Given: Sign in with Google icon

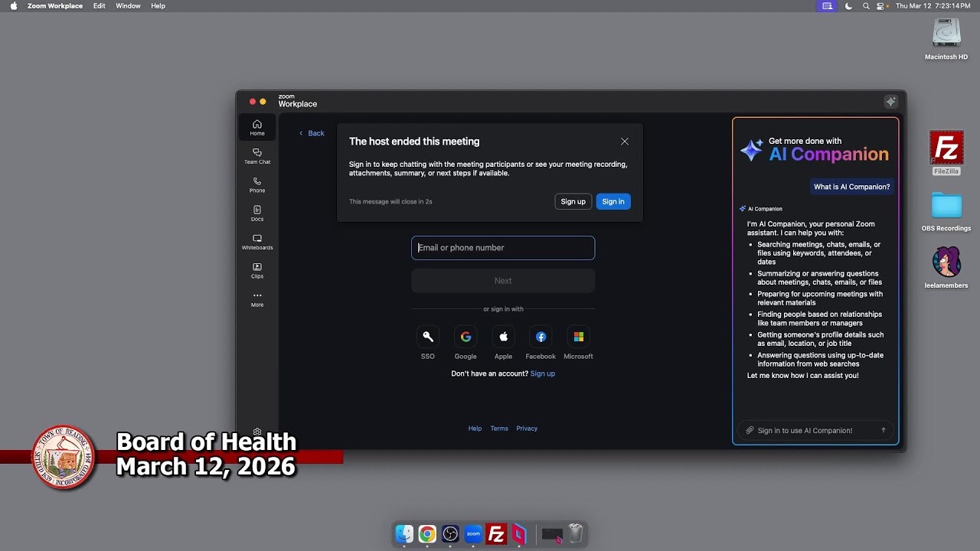Looking at the screenshot, I should pos(465,337).
